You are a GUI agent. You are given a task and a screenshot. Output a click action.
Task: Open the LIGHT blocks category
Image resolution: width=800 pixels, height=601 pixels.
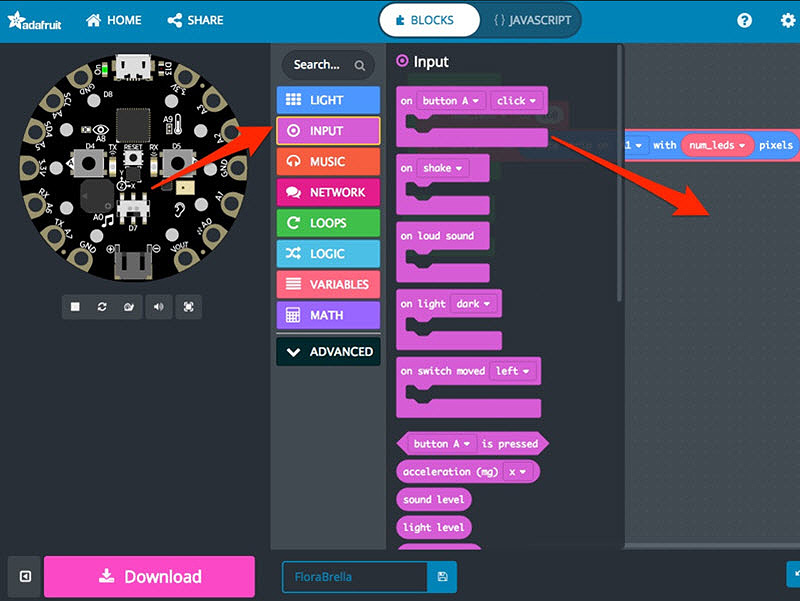pos(328,99)
